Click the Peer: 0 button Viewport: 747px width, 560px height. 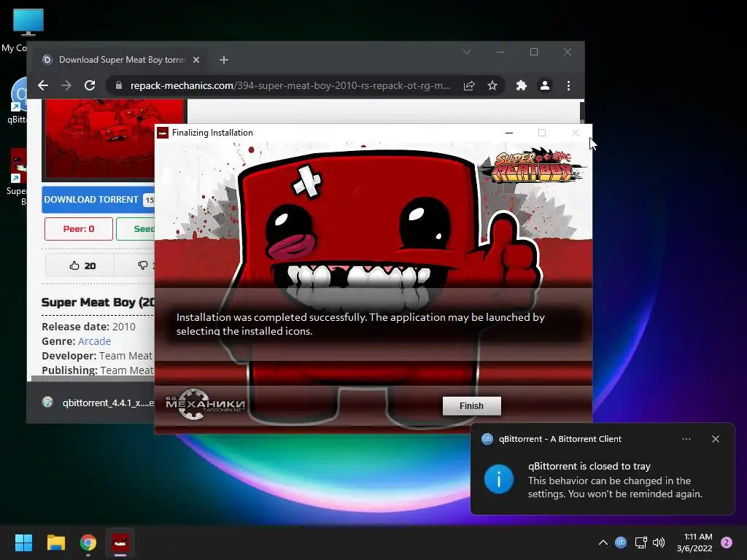[x=79, y=229]
